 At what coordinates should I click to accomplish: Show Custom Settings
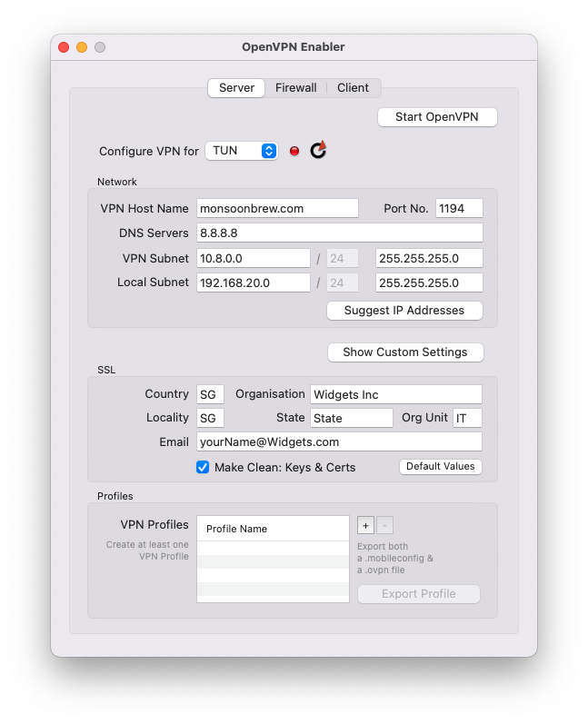pos(405,352)
